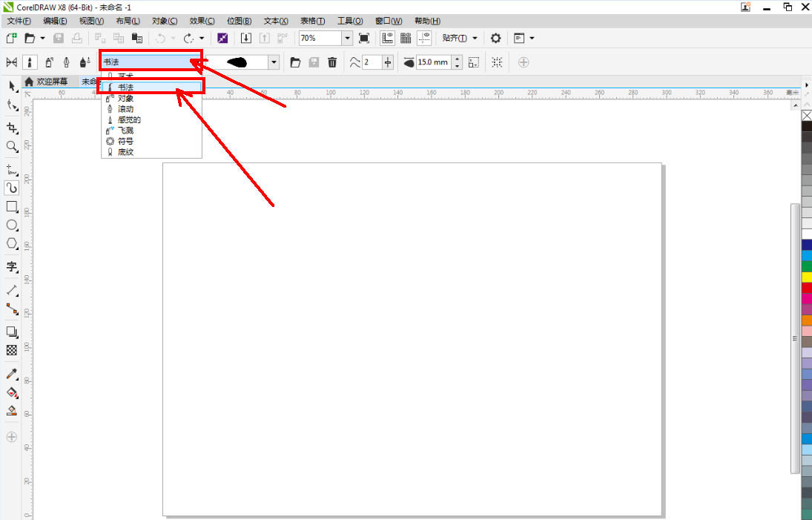Select the Artistic Media tool
The width and height of the screenshot is (812, 520).
[x=12, y=188]
